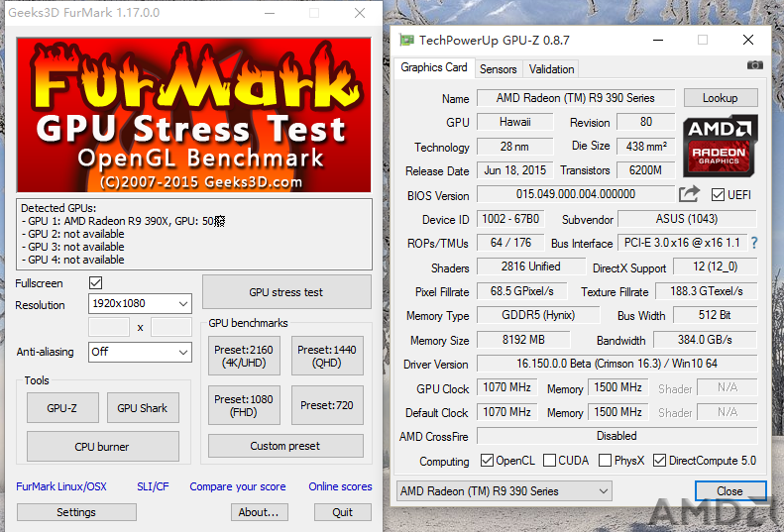Image resolution: width=784 pixels, height=532 pixels.
Task: Click the Memory Type value GDDR5 (Hynix)
Action: click(x=538, y=315)
